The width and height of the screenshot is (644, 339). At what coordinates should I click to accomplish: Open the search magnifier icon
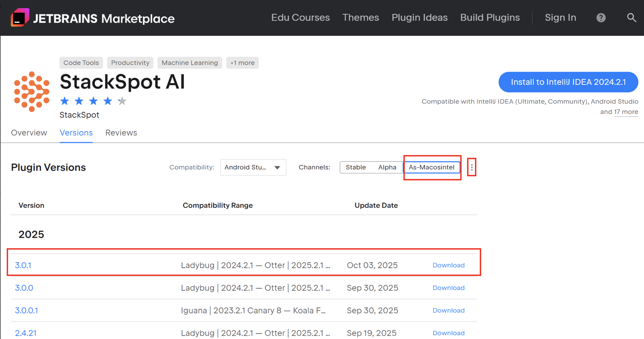631,18
